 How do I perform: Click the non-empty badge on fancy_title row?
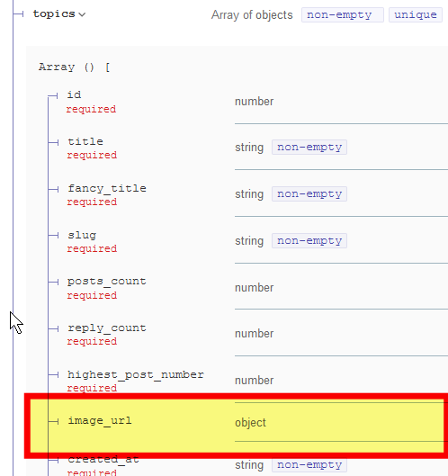click(x=309, y=194)
